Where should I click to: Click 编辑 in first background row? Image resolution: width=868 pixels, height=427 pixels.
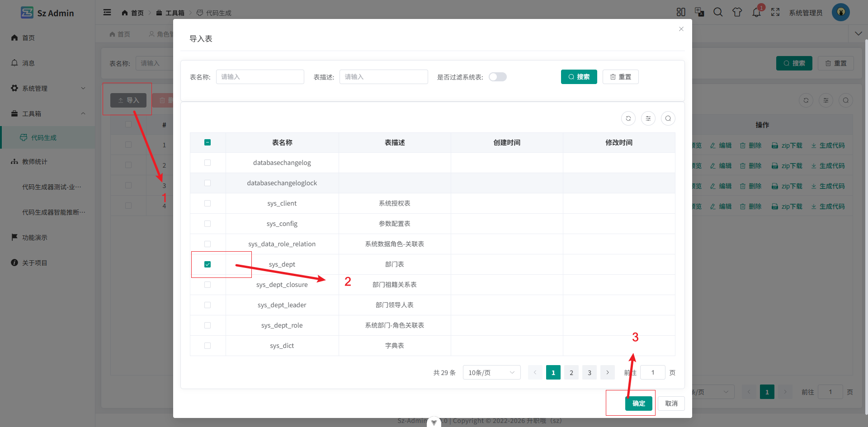(x=721, y=145)
